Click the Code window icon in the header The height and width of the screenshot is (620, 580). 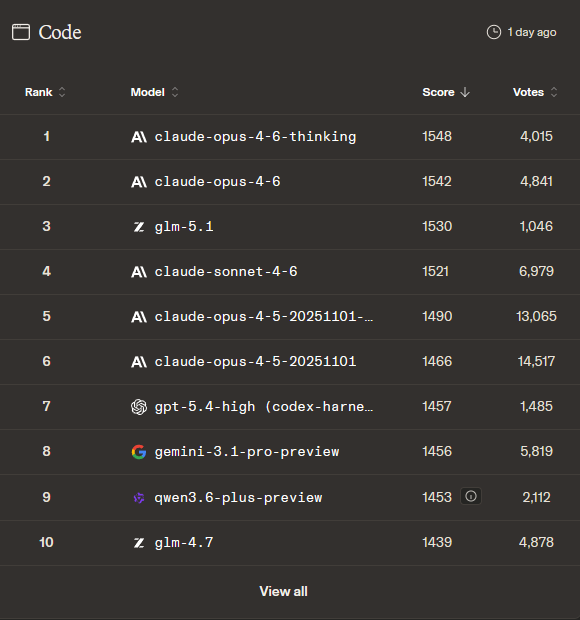21,32
